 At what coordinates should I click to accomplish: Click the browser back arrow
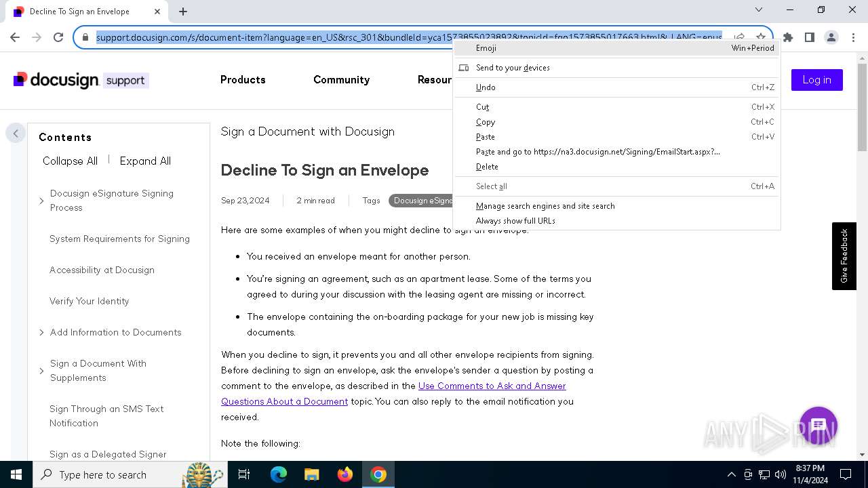(15, 37)
